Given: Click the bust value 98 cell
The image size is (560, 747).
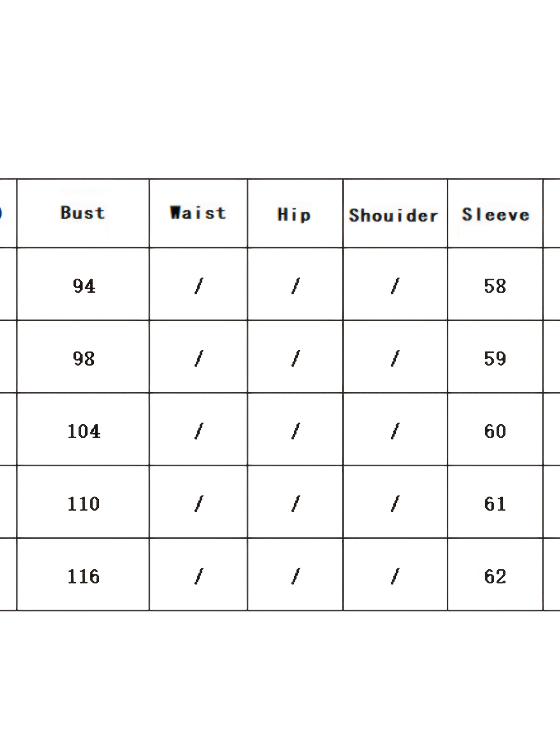Looking at the screenshot, I should [84, 359].
